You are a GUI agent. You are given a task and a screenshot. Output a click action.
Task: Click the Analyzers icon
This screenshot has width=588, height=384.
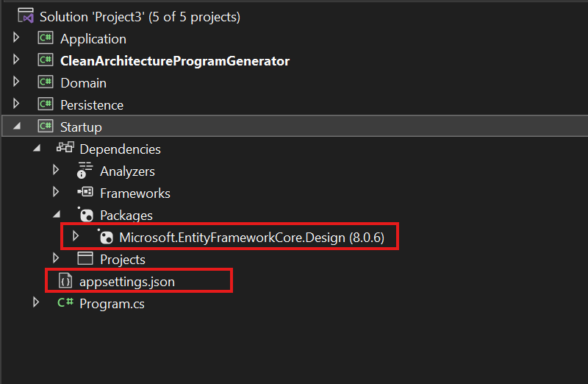coord(85,170)
